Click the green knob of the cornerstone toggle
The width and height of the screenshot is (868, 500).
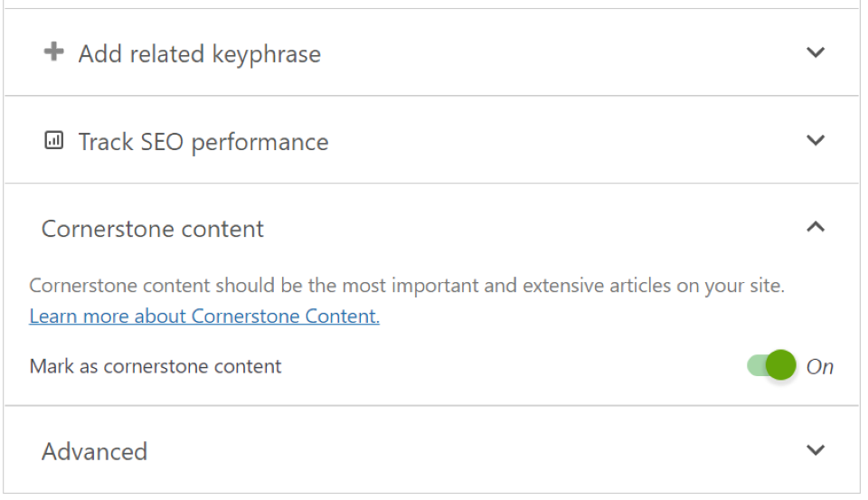click(781, 366)
